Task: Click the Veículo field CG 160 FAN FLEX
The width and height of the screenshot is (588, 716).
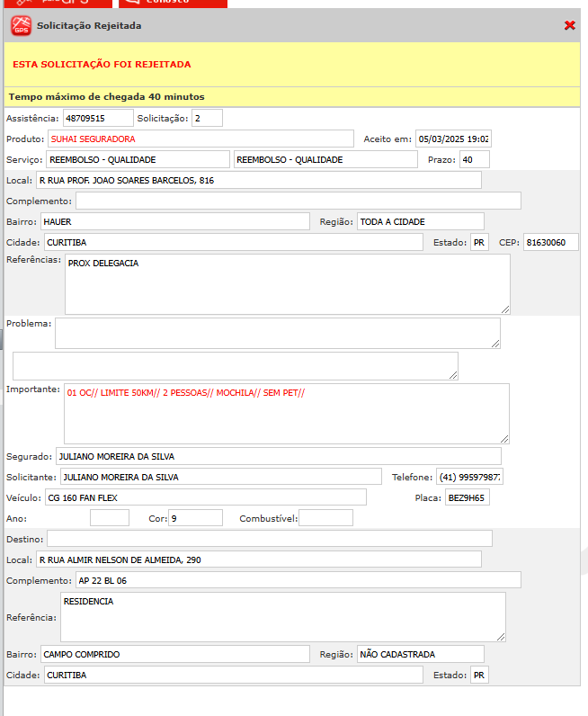Action: point(205,497)
